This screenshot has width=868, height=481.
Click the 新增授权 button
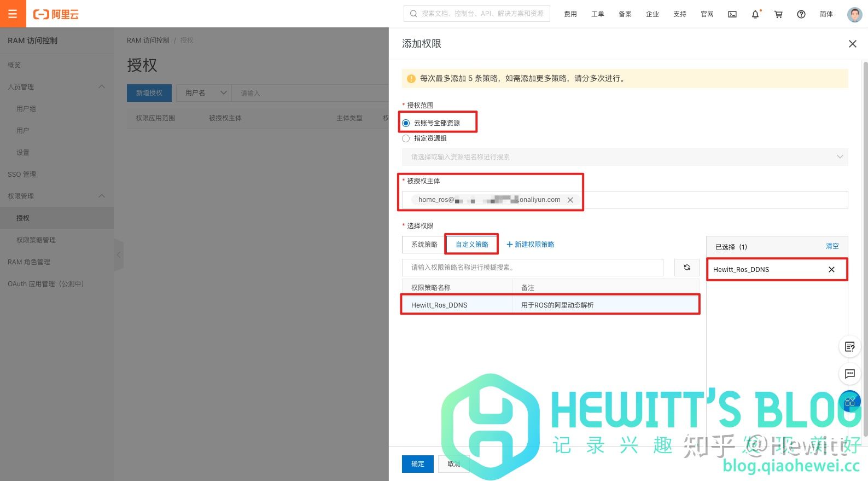coord(149,93)
